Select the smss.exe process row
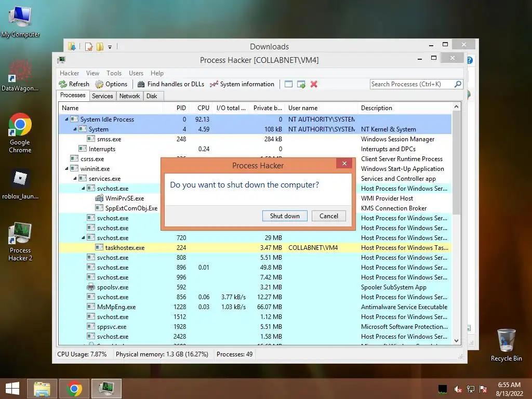The height and width of the screenshot is (399, 532). coord(255,139)
